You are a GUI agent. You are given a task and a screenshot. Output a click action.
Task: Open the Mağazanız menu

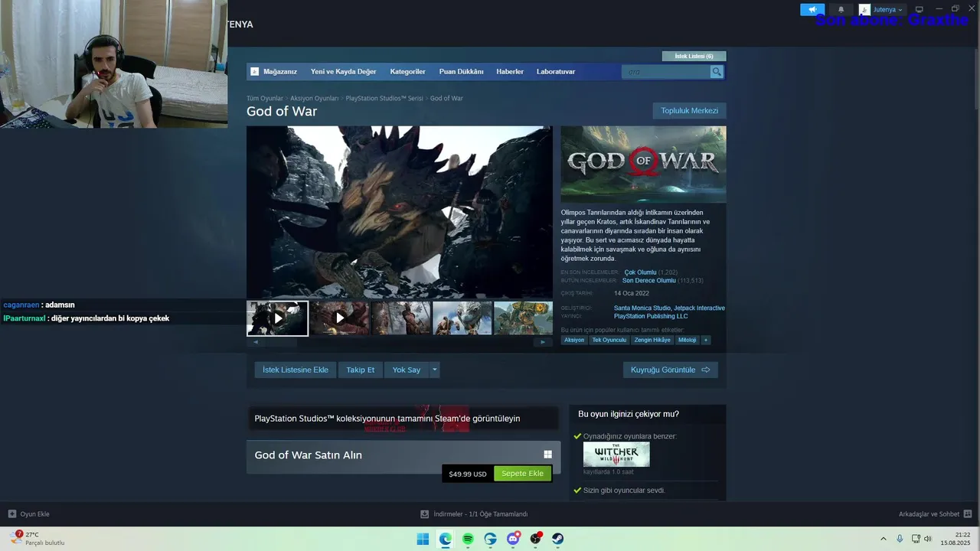(x=279, y=72)
